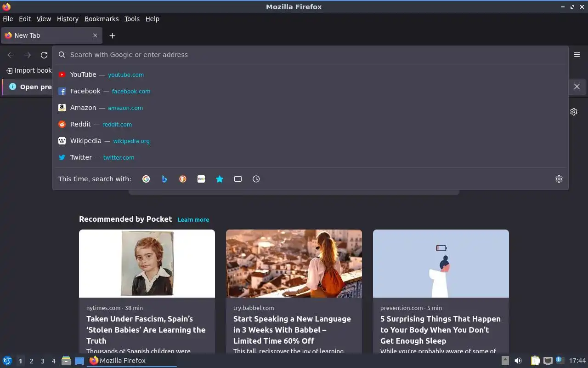Close the New Tab tab
The width and height of the screenshot is (588, 368).
click(95, 35)
